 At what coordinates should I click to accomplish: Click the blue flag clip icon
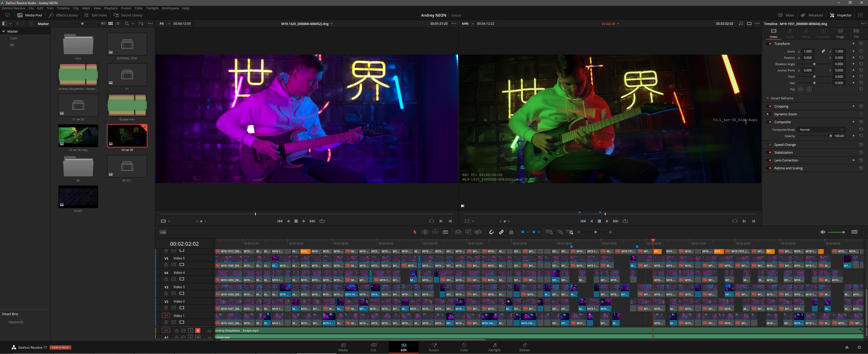(523, 232)
